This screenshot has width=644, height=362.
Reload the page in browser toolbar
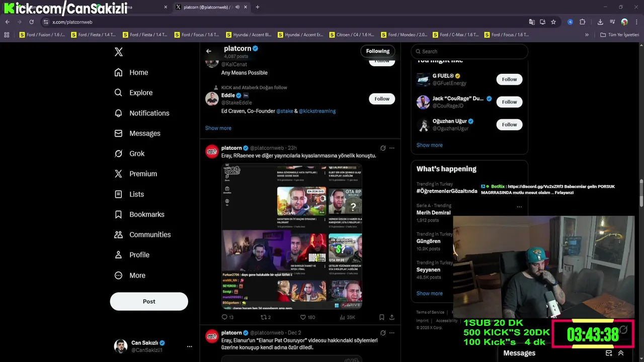[31, 22]
